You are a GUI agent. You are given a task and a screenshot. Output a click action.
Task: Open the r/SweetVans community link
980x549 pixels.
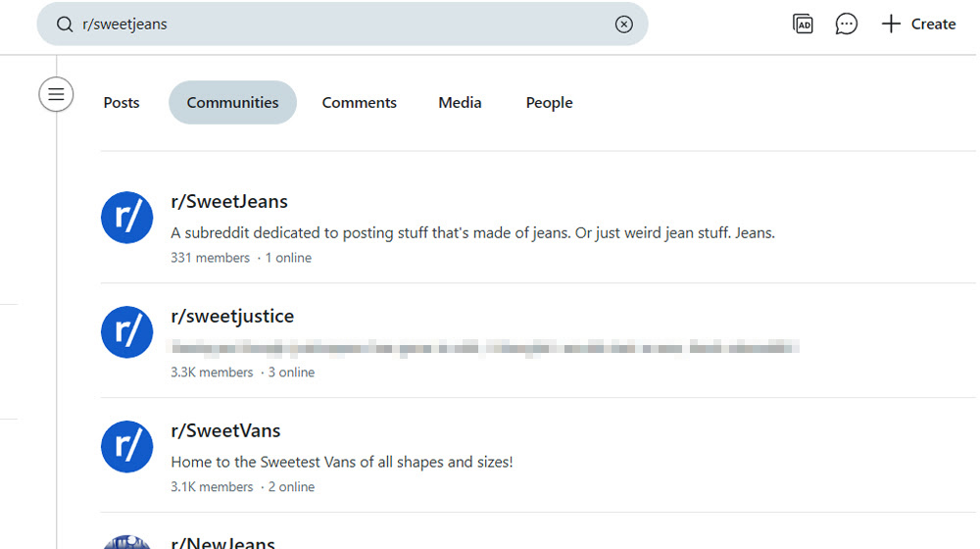click(225, 430)
